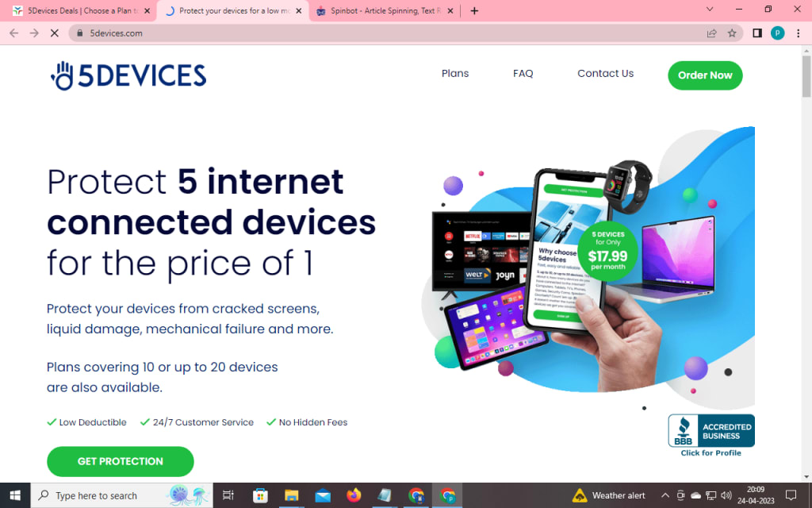Toggle the browser side panel icon
The image size is (812, 508).
coord(757,33)
